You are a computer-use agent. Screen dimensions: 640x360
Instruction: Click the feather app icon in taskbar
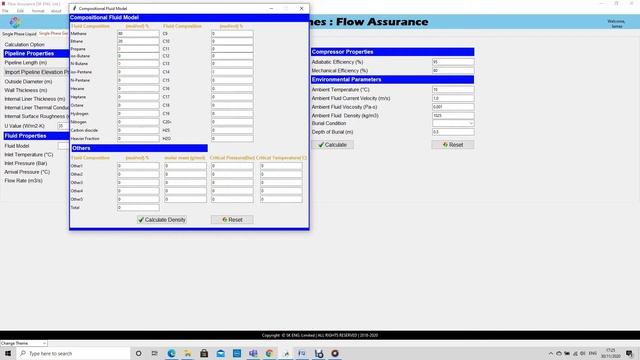coord(286,353)
